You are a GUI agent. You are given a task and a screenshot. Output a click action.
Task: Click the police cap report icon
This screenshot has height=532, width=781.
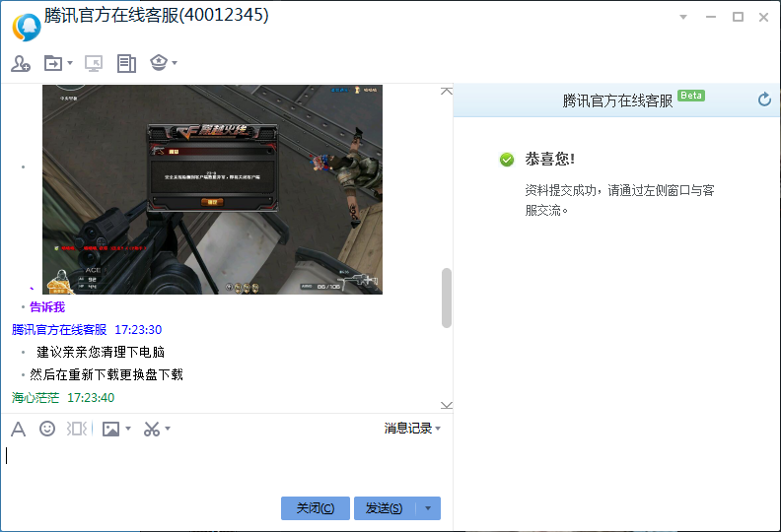[159, 63]
